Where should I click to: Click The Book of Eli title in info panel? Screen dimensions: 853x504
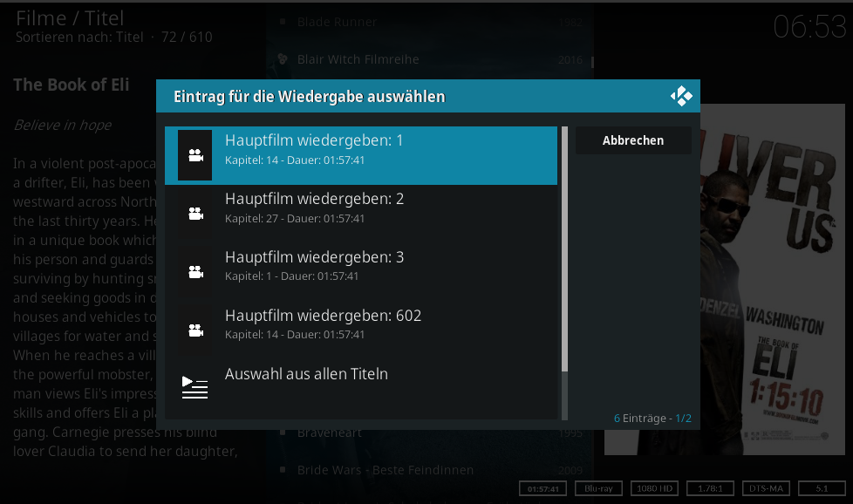pos(72,85)
